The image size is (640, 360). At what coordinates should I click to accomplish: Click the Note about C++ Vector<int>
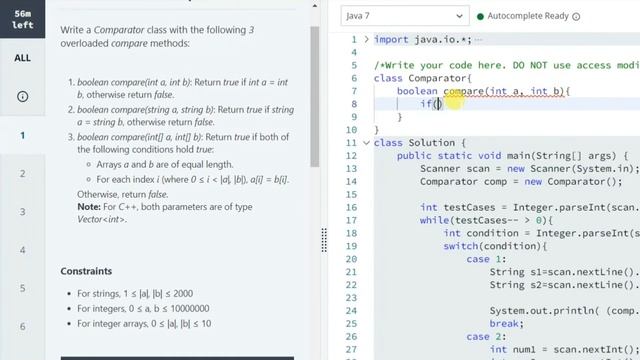(164, 213)
